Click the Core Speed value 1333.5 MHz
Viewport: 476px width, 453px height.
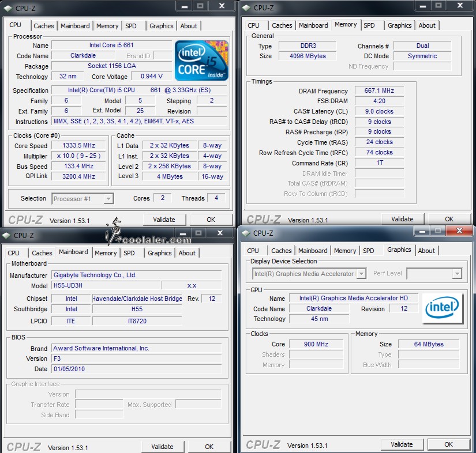click(x=78, y=146)
